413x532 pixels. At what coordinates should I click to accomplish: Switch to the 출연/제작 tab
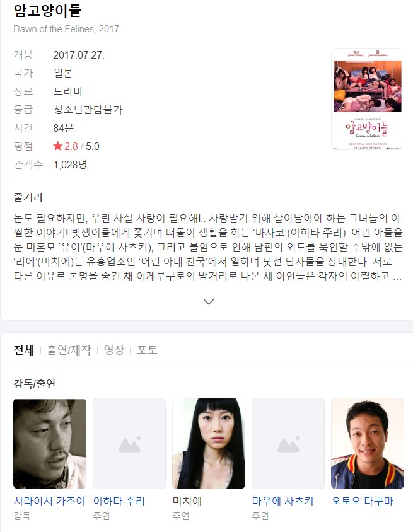tap(69, 350)
